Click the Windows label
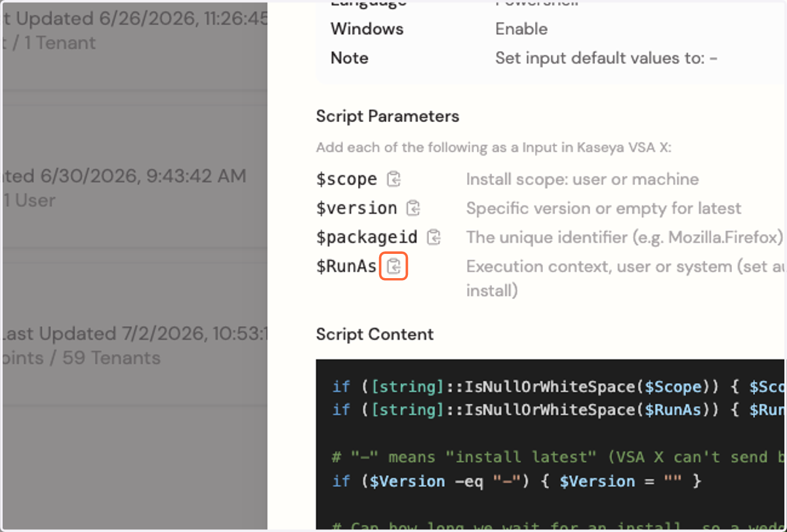Screen dimensions: 787x532 pos(367,29)
